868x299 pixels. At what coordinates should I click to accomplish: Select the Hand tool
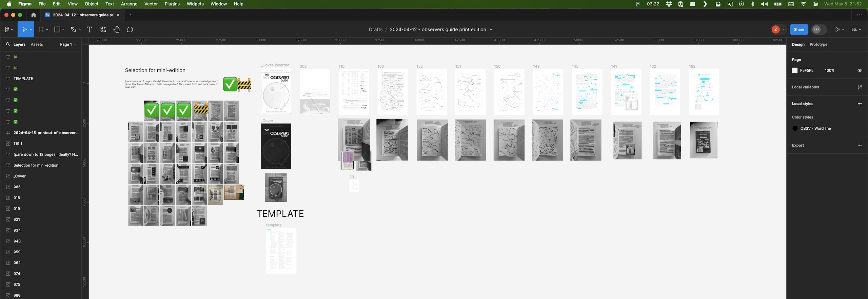click(x=116, y=30)
